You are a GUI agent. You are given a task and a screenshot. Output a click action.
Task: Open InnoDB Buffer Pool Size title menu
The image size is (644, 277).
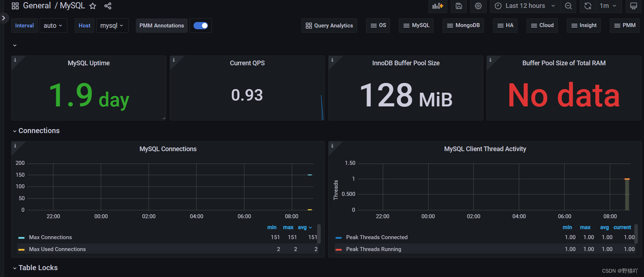[x=406, y=63]
